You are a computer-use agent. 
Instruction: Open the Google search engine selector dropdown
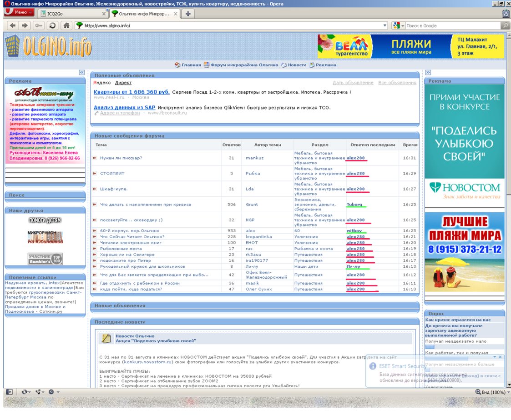click(x=399, y=25)
